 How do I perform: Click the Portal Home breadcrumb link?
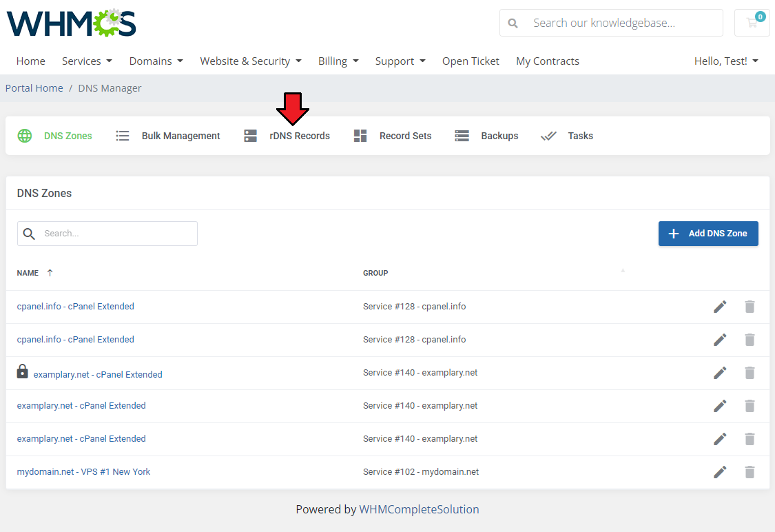point(34,88)
